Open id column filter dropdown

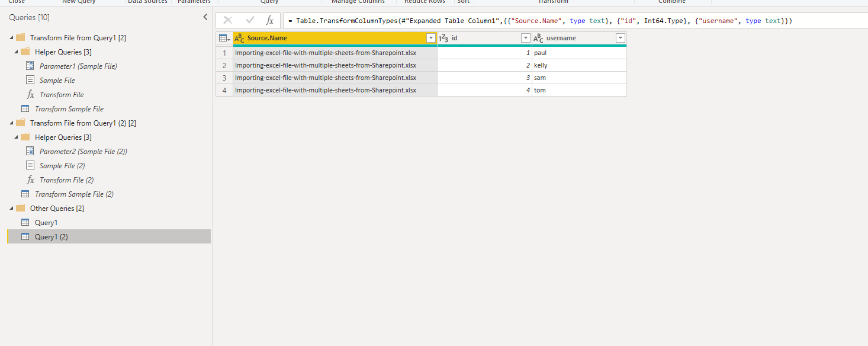point(525,38)
